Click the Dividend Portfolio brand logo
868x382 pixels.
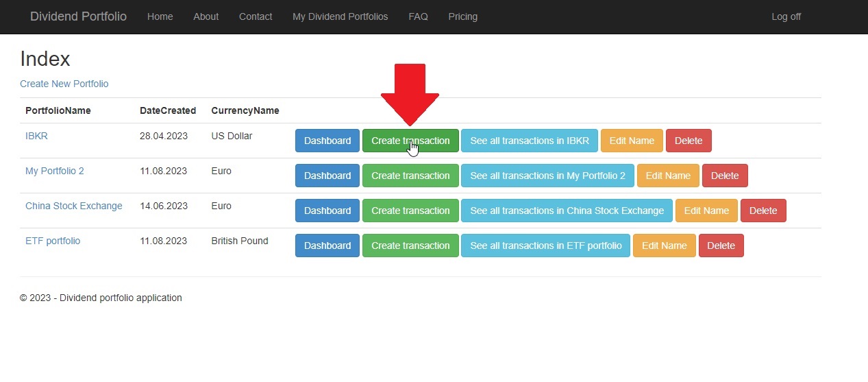point(78,16)
